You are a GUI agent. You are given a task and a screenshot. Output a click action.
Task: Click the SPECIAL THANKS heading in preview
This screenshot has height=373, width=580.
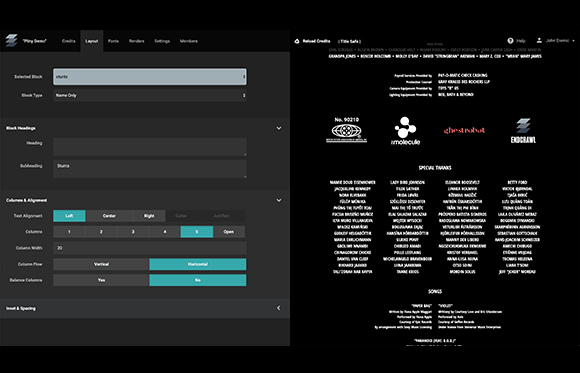pos(435,168)
